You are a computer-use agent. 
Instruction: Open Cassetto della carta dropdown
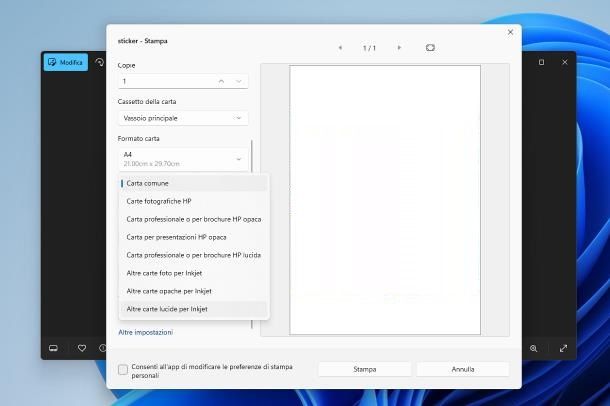[183, 118]
